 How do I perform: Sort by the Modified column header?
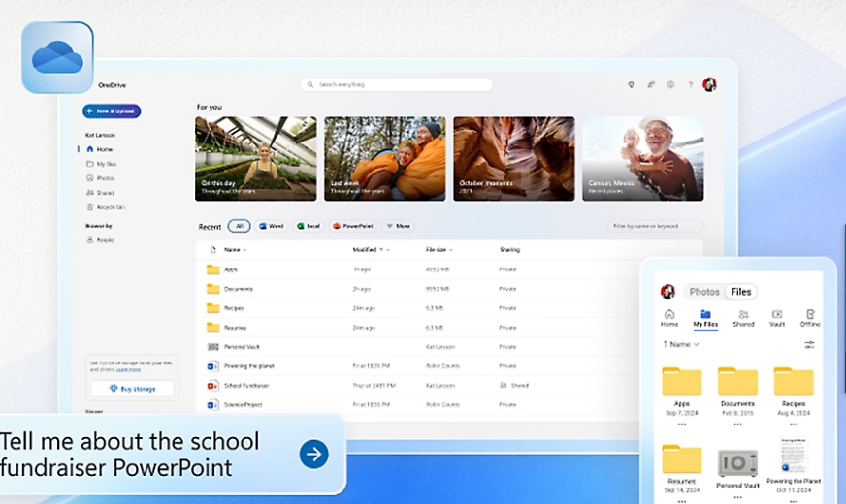pyautogui.click(x=372, y=249)
